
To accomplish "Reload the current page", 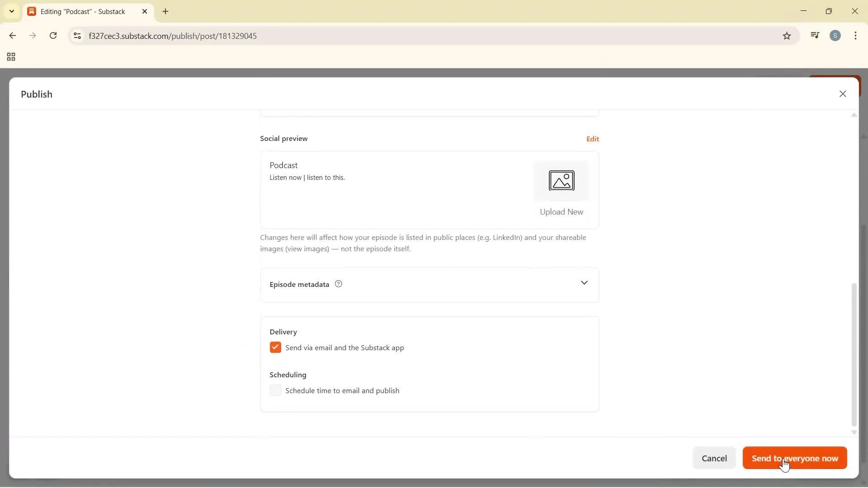I will [x=53, y=36].
